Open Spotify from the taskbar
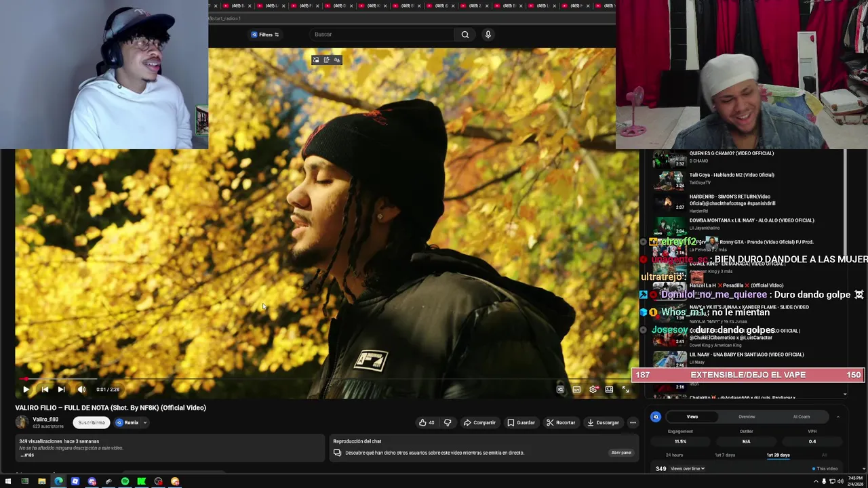This screenshot has width=868, height=488. tap(125, 481)
